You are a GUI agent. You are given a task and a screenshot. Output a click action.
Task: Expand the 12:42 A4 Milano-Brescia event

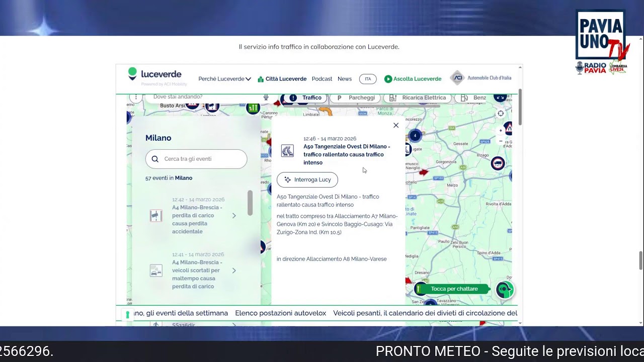coord(234,216)
